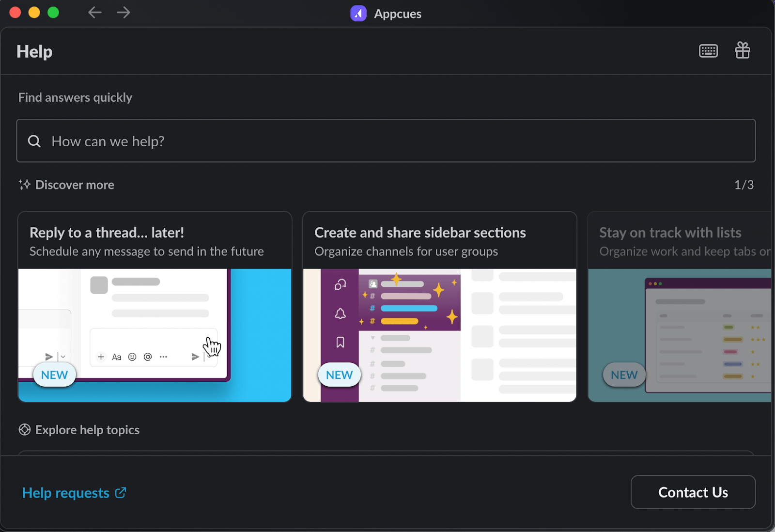The height and width of the screenshot is (532, 775).
Task: Select 'Create and share sidebar sections' title
Action: coord(420,233)
